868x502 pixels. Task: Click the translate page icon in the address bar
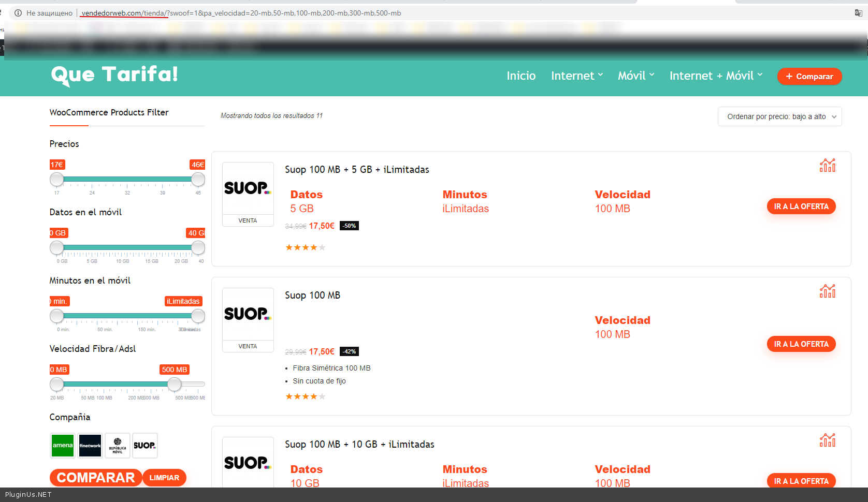click(858, 13)
